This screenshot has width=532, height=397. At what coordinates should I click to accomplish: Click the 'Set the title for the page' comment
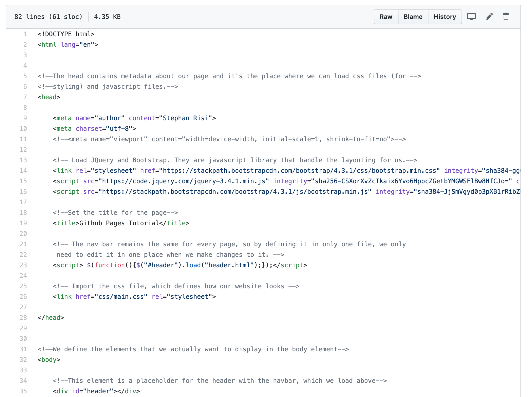click(x=115, y=213)
